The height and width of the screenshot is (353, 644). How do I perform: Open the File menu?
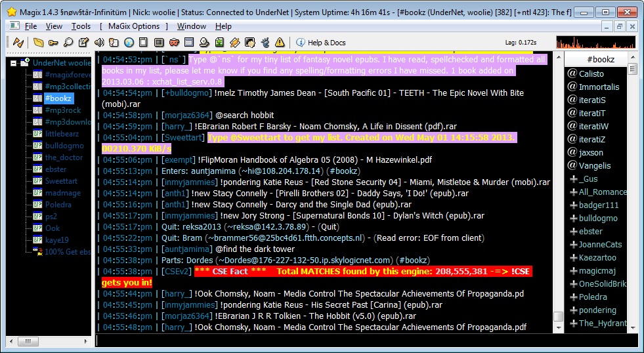click(x=30, y=26)
